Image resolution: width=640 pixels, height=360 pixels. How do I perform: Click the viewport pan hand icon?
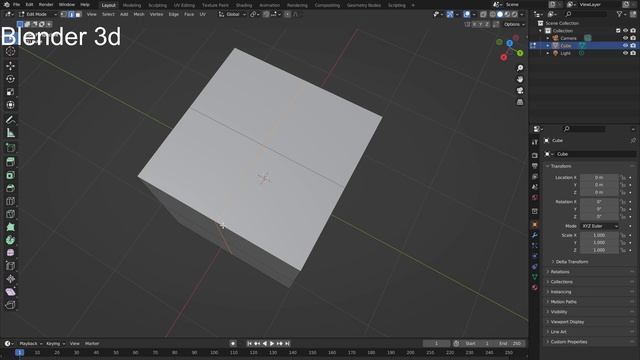pyautogui.click(x=520, y=79)
